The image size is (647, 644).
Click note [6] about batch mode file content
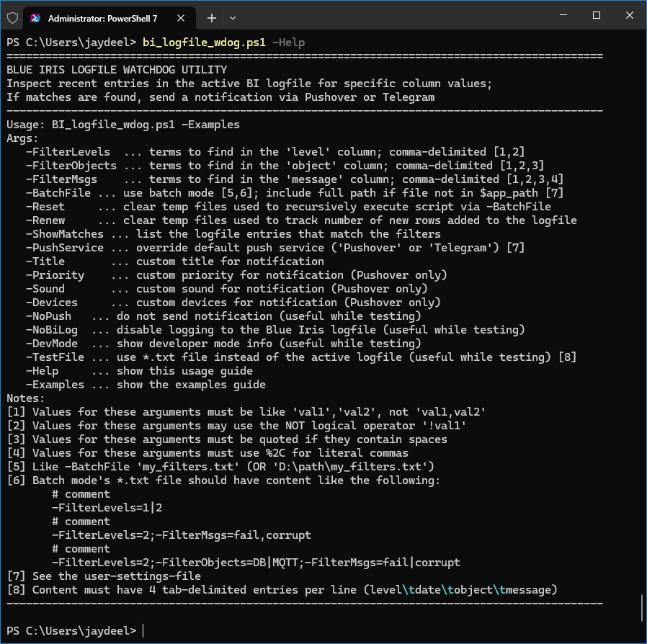[x=223, y=480]
